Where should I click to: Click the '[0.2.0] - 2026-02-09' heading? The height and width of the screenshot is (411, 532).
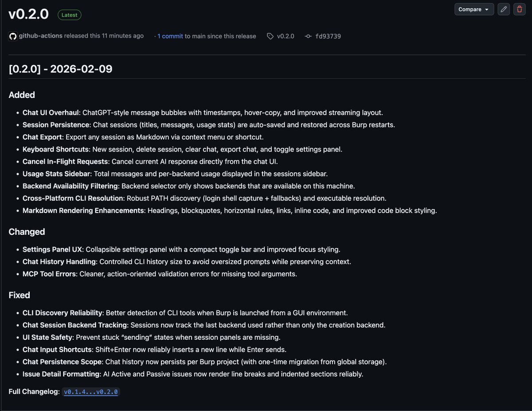(x=61, y=69)
